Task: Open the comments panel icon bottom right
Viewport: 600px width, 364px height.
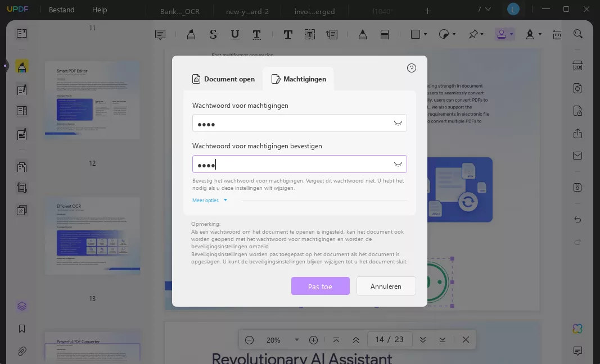Action: tap(578, 351)
